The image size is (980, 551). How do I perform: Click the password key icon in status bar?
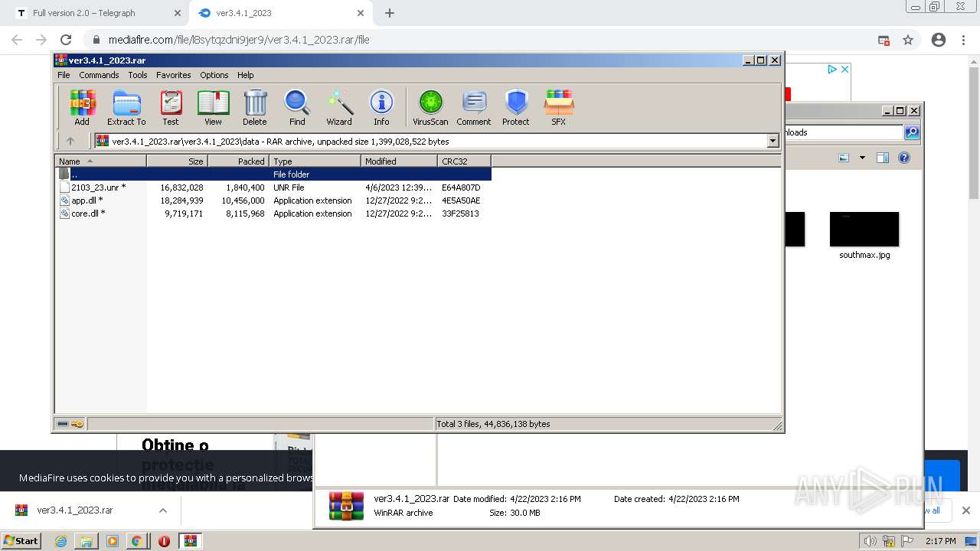pyautogui.click(x=77, y=423)
